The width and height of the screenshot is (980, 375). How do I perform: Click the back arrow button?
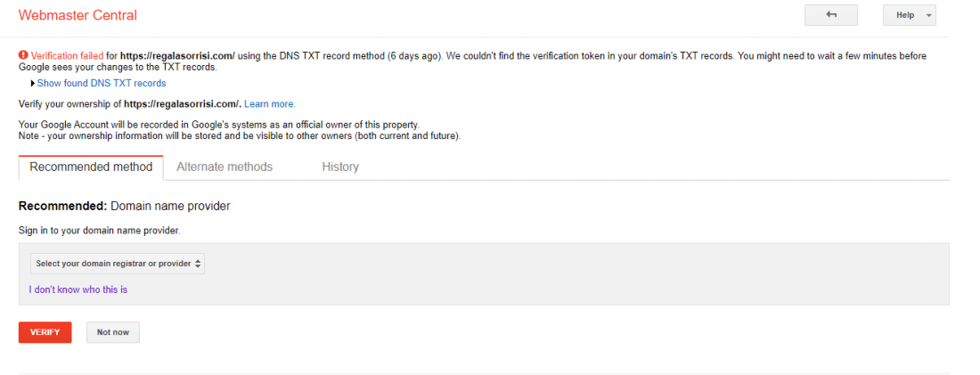(830, 15)
